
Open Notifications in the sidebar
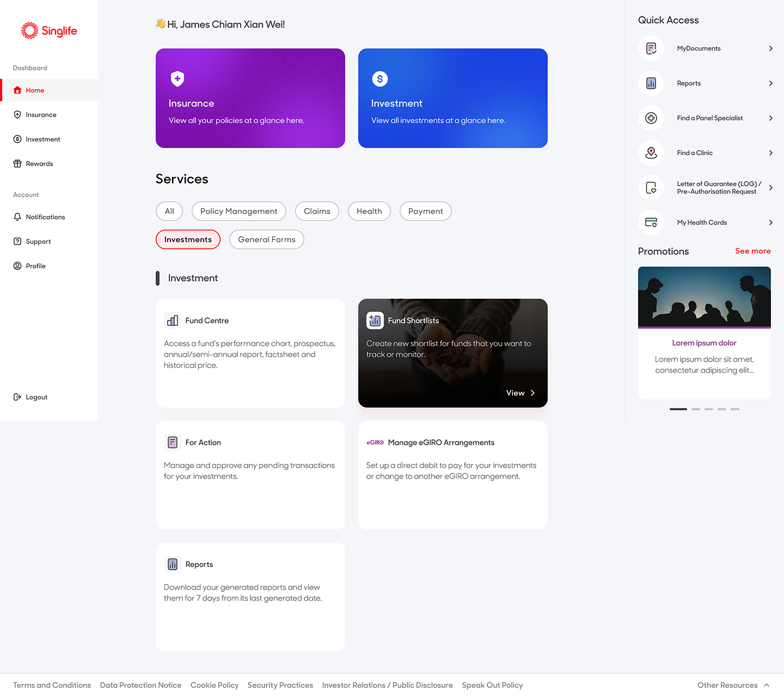tap(45, 217)
